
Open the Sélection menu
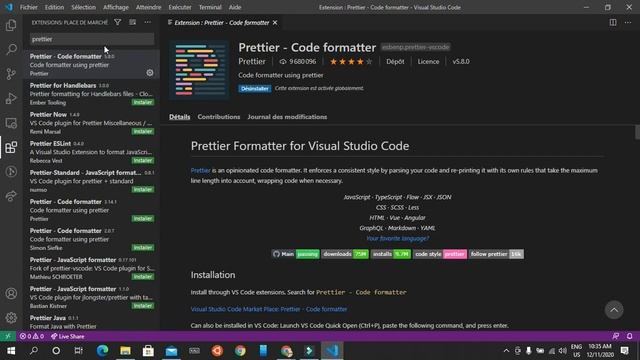coord(84,7)
